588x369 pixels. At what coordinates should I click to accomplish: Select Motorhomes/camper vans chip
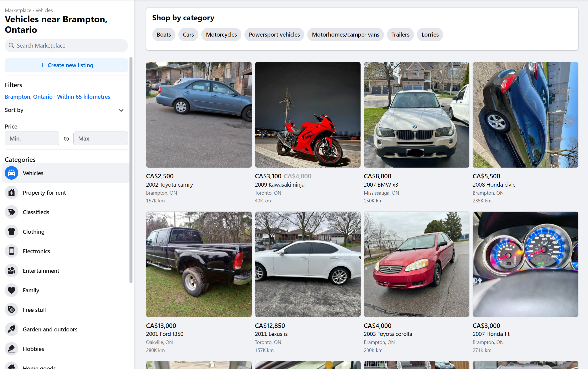pos(346,35)
